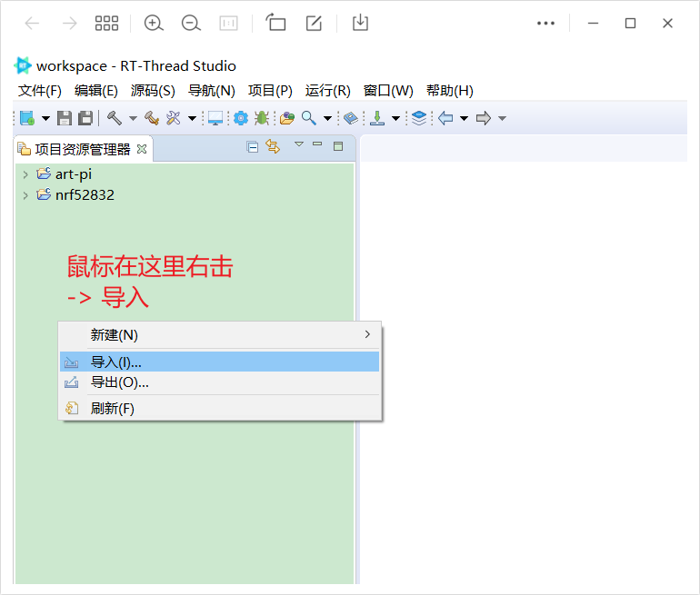Viewport: 700px width, 595px height.
Task: Collapse all in the project explorer panel
Action: (x=253, y=147)
